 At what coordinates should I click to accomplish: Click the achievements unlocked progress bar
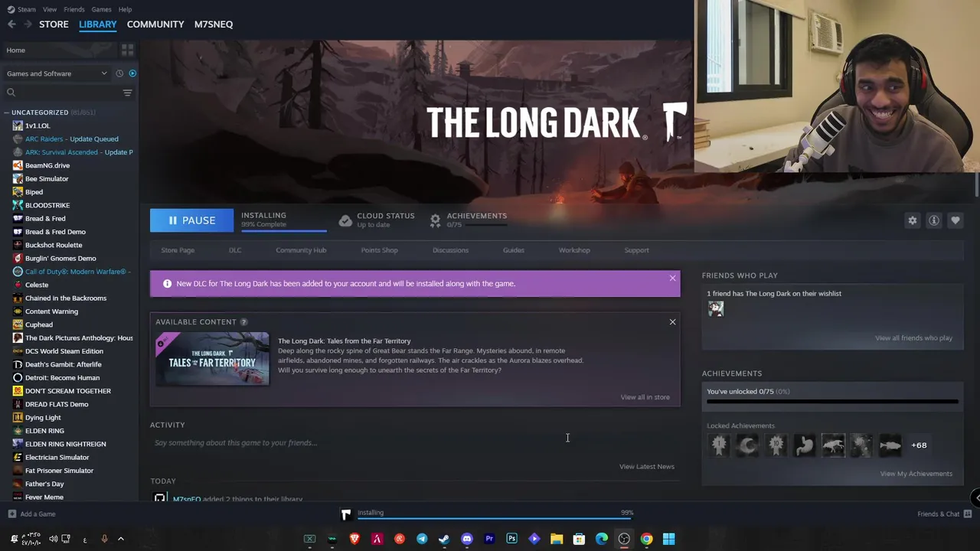click(832, 401)
